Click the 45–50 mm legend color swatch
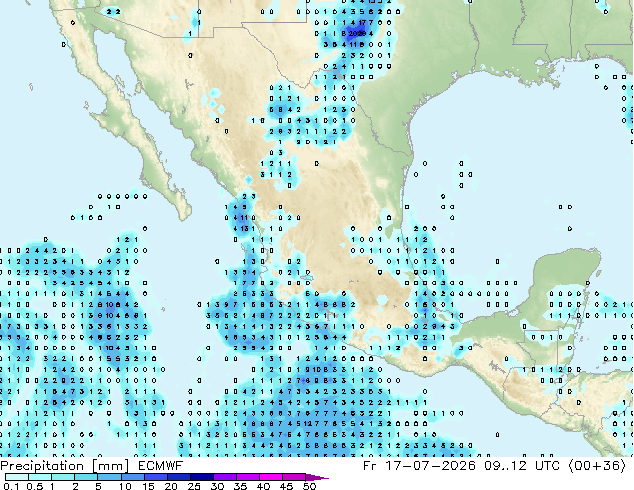 294,477
